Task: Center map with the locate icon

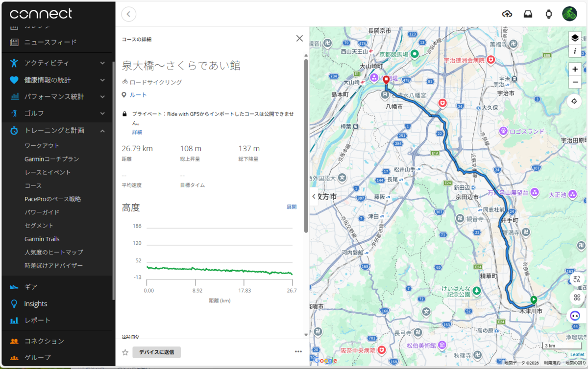Action: tap(575, 101)
